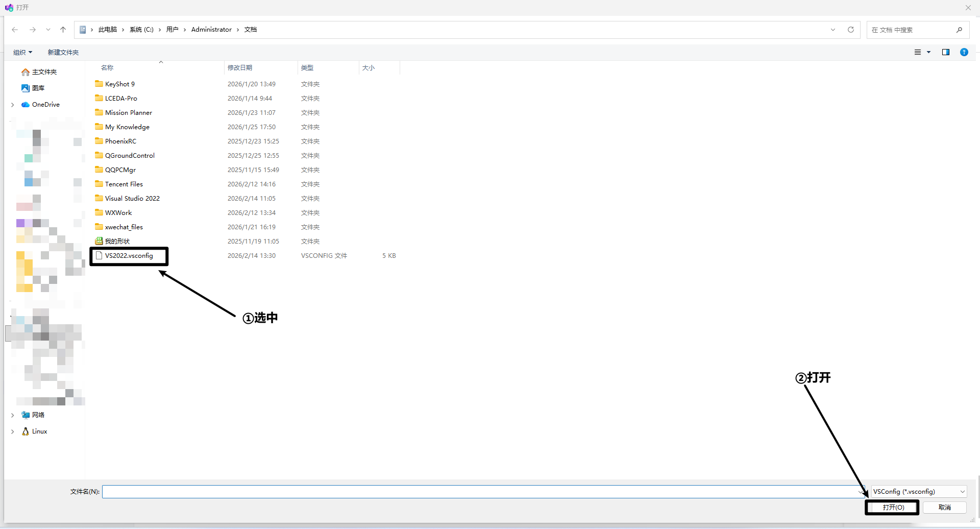Screen dimensions: 980x529
Task: Click the 文件名 input field
Action: [x=480, y=492]
